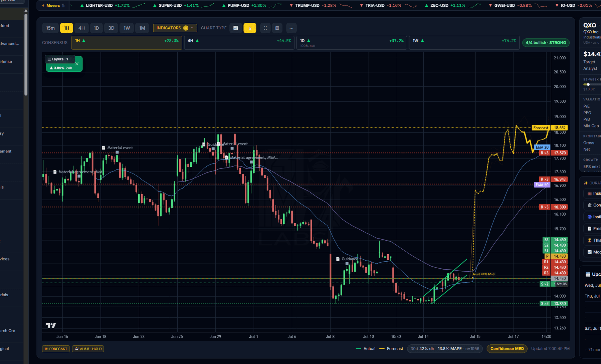Click the Updated 7:00:49 PM timestamp

click(550, 349)
